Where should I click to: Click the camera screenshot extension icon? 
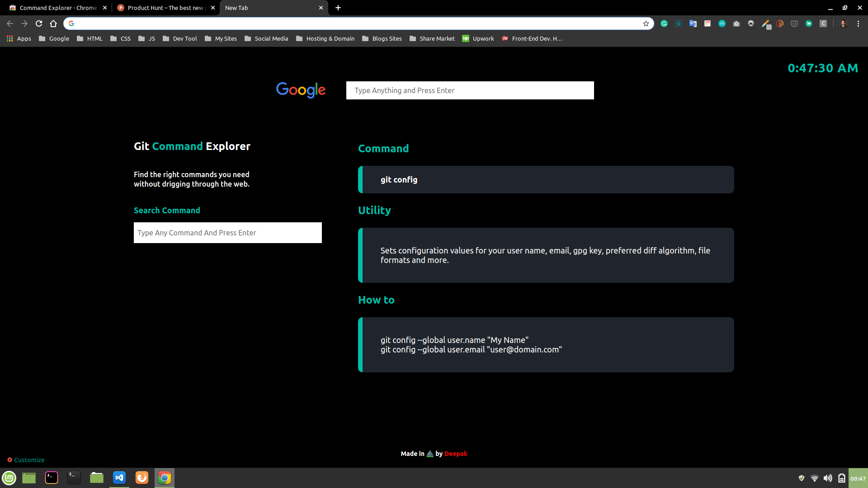(x=736, y=23)
